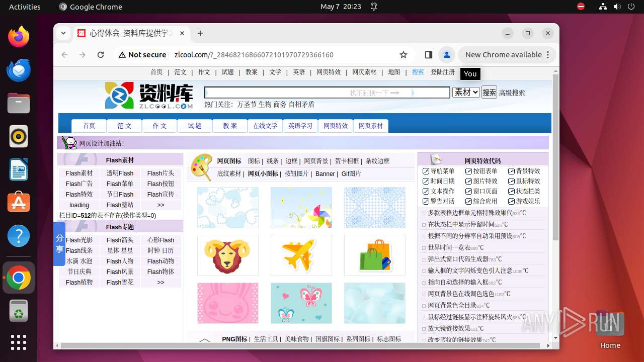Open the Chrome three-dot menu
This screenshot has width=644, height=362.
coord(548,55)
